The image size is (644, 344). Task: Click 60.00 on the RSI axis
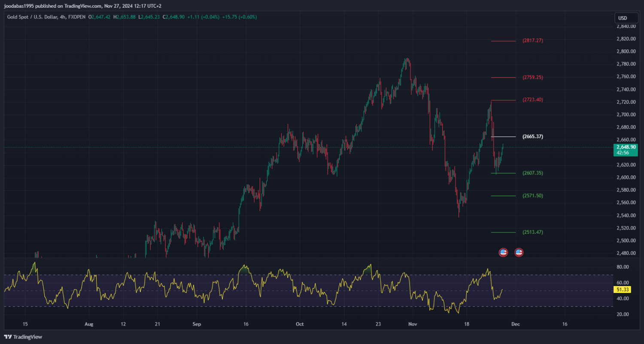pyautogui.click(x=623, y=283)
